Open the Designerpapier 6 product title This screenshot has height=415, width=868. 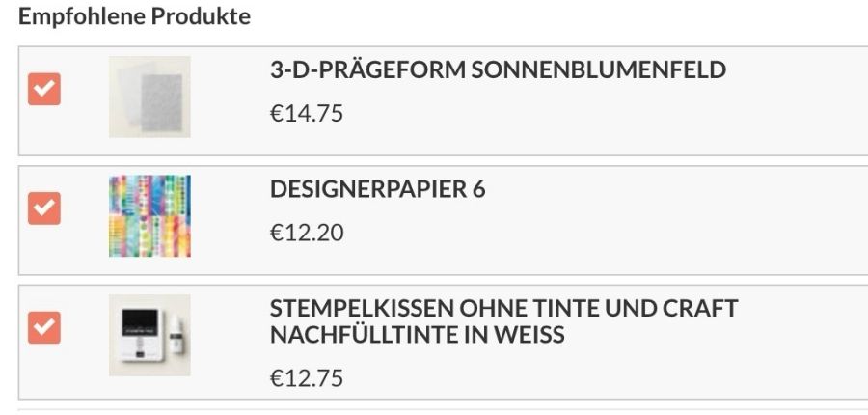click(x=377, y=189)
